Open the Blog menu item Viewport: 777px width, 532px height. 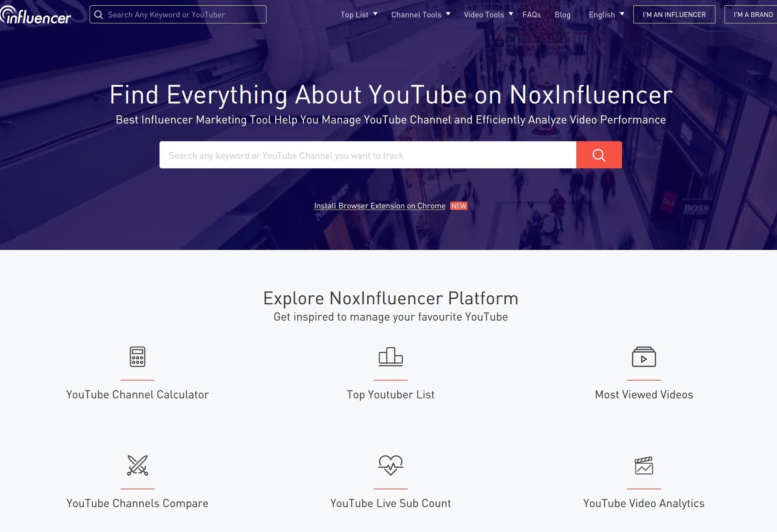click(562, 15)
